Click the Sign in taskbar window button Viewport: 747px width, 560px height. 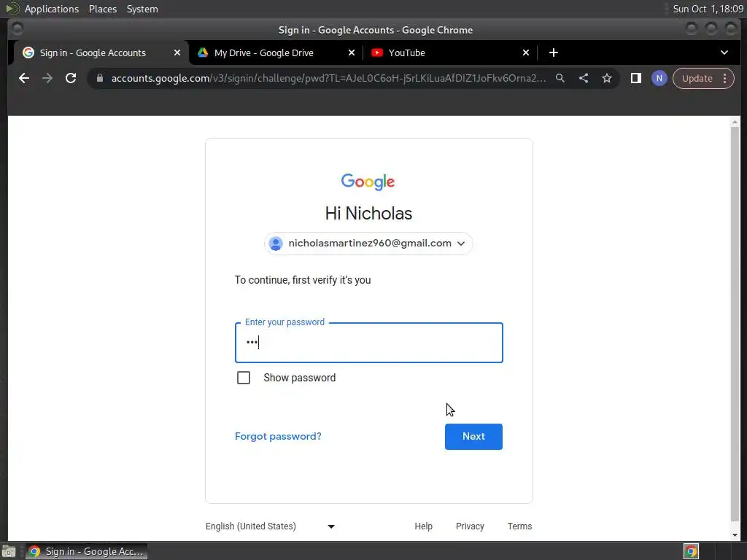click(87, 551)
